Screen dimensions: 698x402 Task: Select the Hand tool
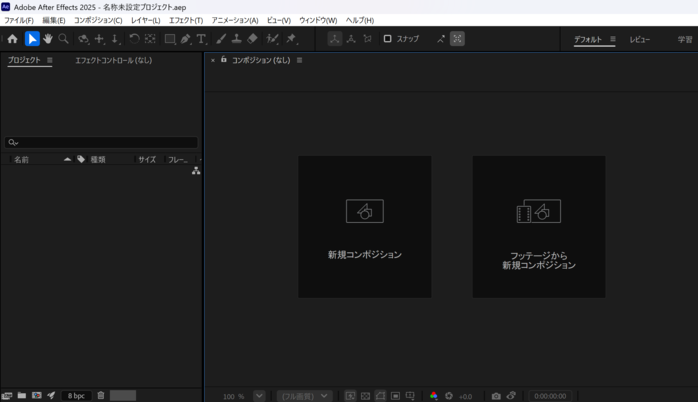click(48, 39)
